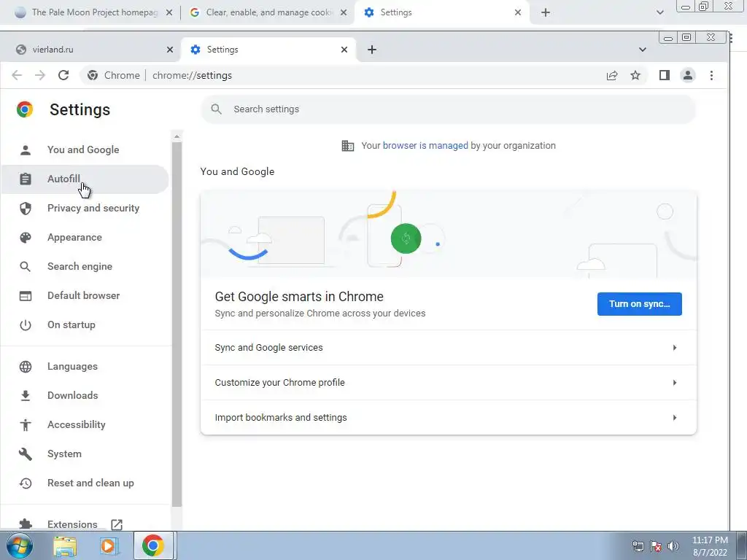Click the Accessibility figure icon
The width and height of the screenshot is (747, 560).
click(x=26, y=425)
